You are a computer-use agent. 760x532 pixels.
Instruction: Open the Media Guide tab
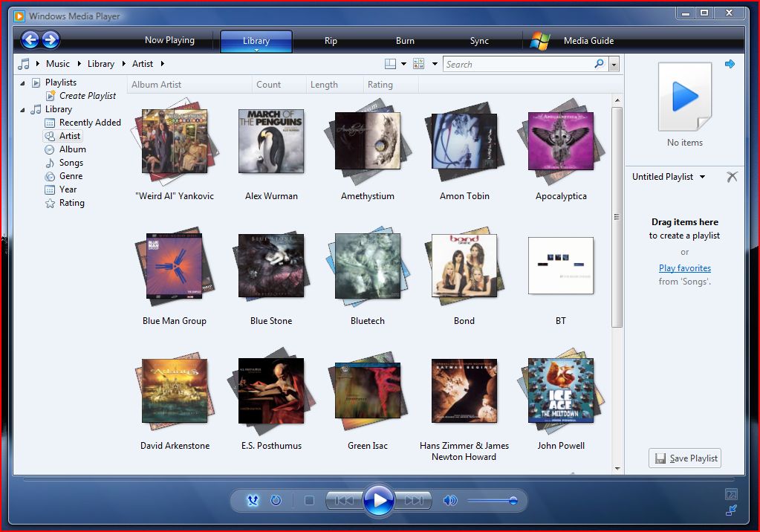pyautogui.click(x=588, y=41)
